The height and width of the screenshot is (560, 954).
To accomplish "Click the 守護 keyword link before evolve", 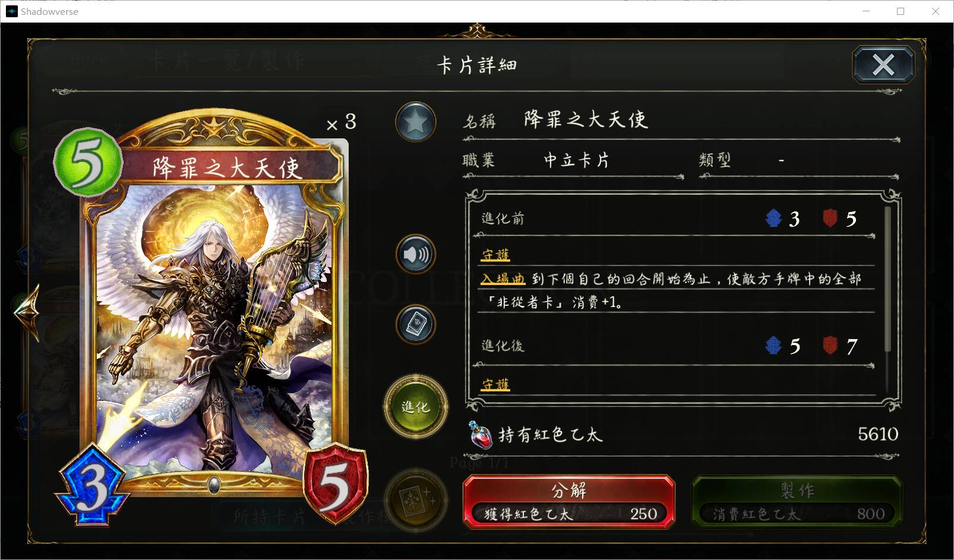I will click(x=495, y=255).
